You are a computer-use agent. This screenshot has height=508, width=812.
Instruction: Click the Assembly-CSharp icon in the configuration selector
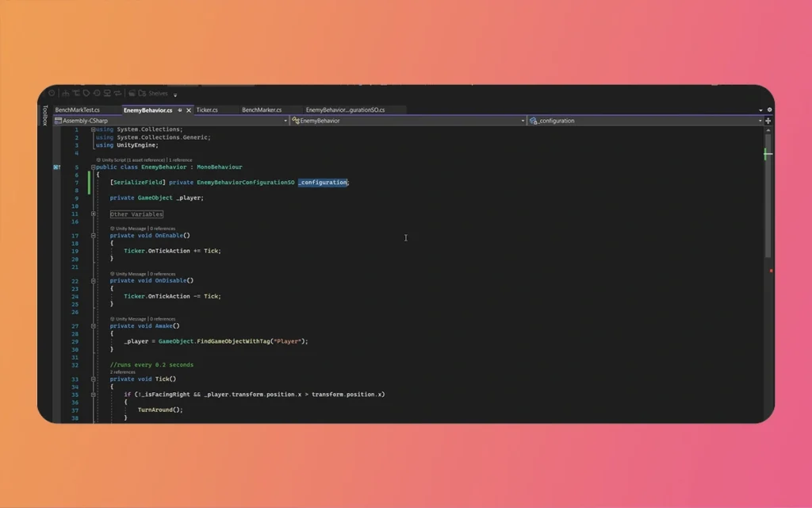(59, 120)
